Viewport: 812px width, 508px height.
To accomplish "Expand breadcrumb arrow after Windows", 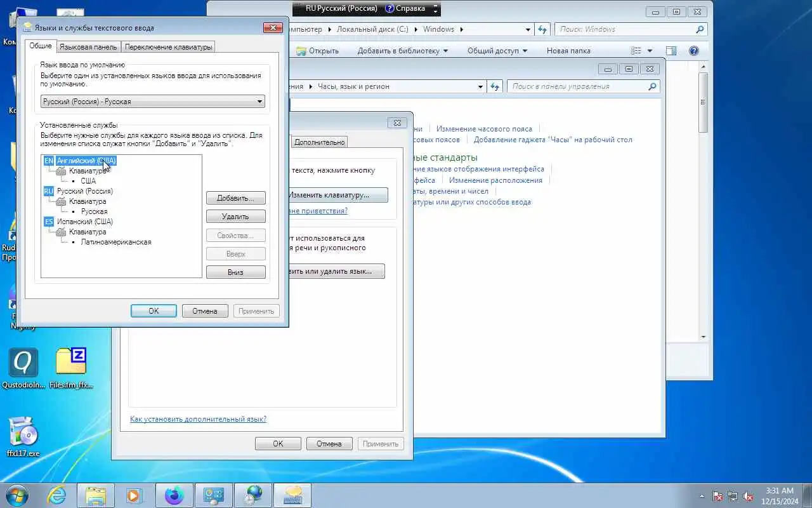I will [x=461, y=29].
